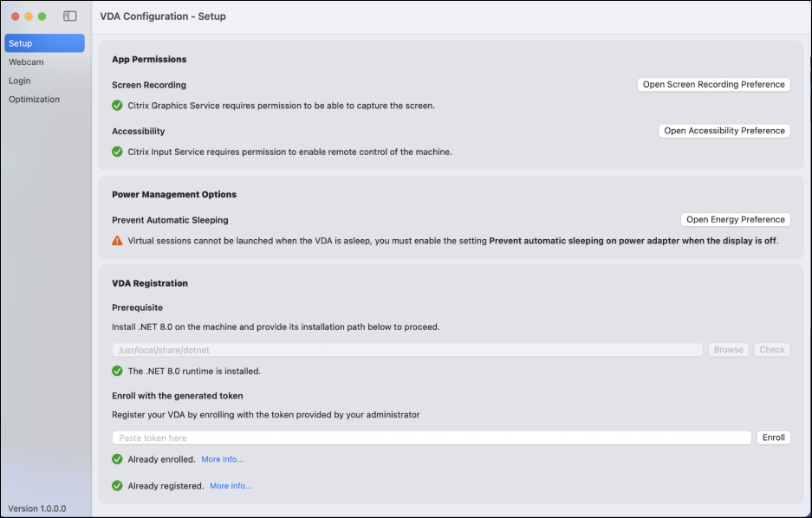The image size is (812, 518).
Task: Open Accessibility Preference
Action: pyautogui.click(x=724, y=131)
